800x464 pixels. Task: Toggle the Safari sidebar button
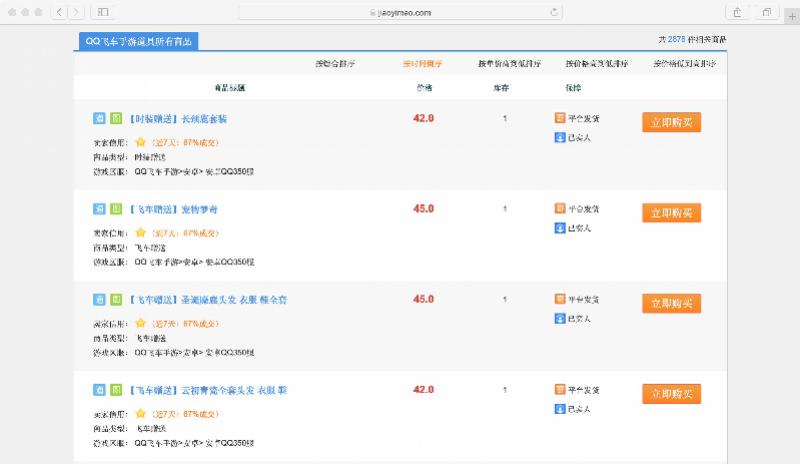[x=103, y=12]
